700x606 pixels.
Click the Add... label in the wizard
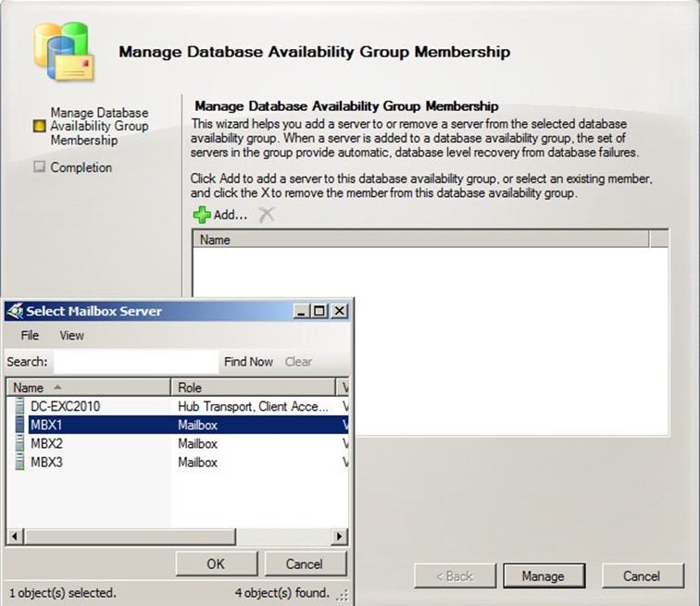(230, 215)
